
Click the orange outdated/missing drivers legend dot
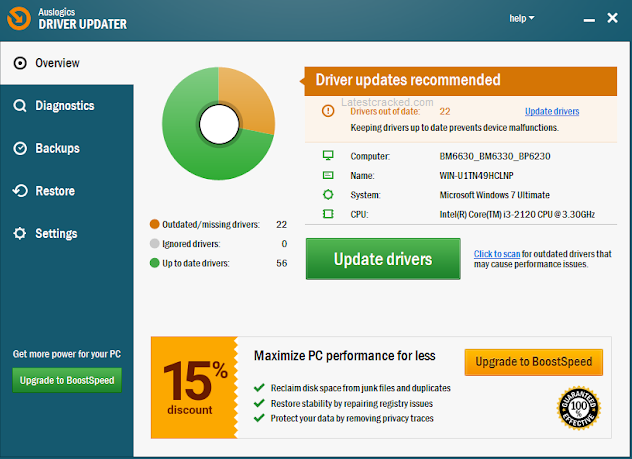point(154,224)
